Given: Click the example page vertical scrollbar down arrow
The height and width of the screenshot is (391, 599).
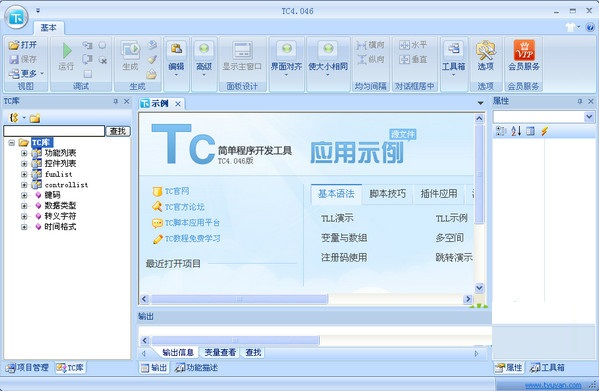Looking at the screenshot, I should click(x=479, y=288).
